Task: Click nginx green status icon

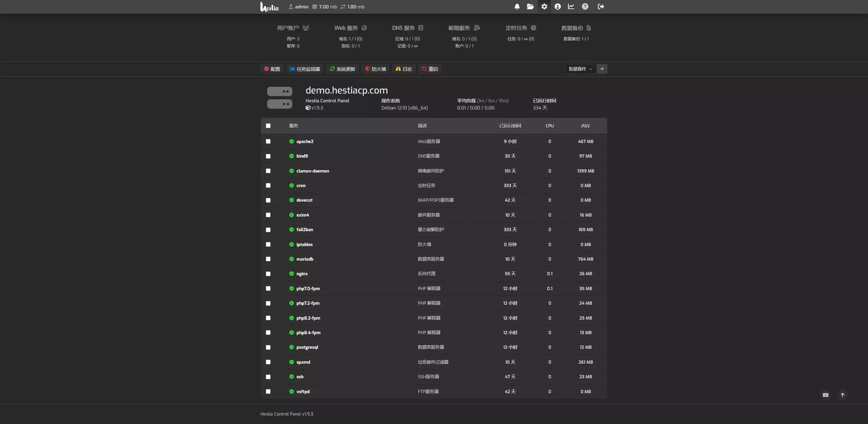Action: click(x=291, y=274)
